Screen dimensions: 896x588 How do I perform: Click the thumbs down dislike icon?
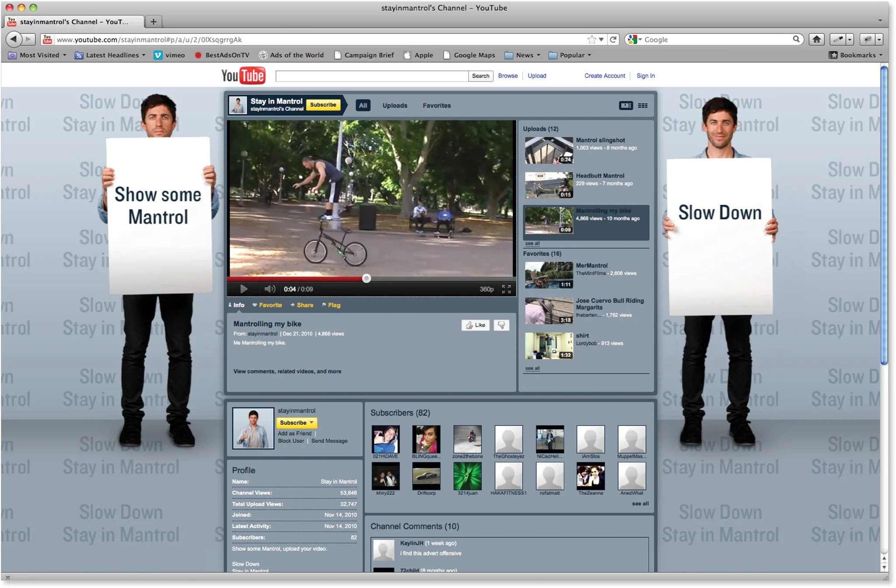[x=501, y=325]
